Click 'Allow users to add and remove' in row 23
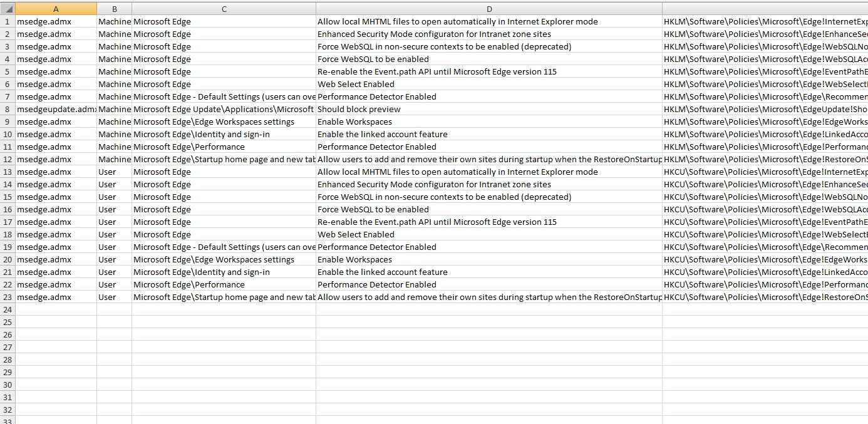 489,297
